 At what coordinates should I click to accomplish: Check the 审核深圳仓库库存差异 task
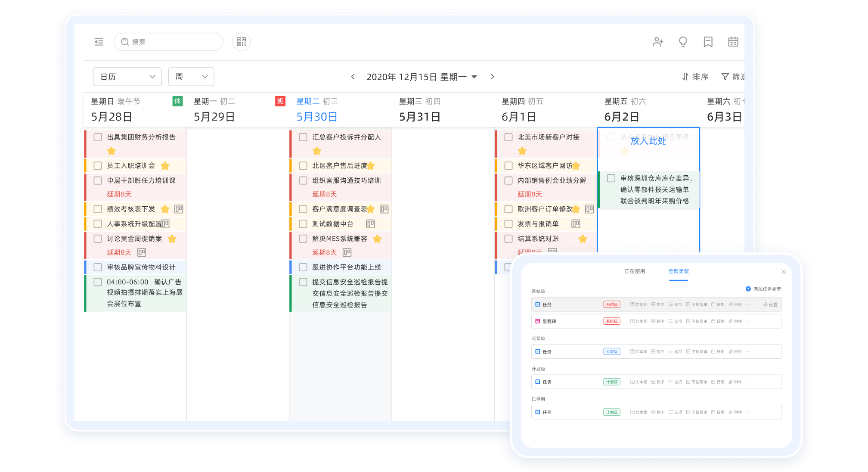tap(611, 178)
